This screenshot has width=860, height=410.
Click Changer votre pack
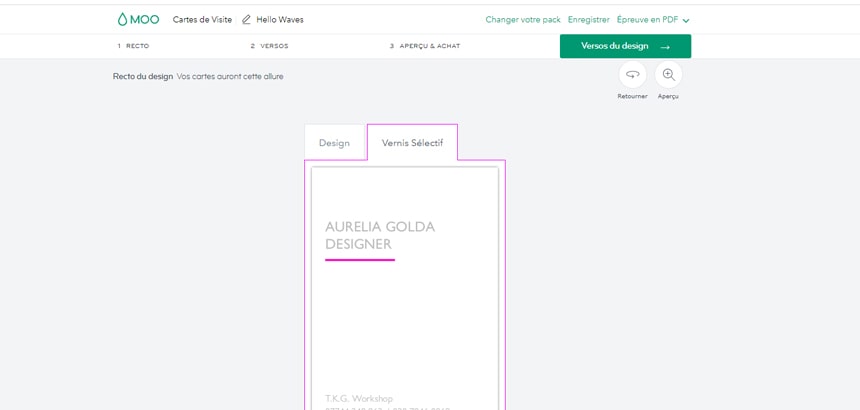(523, 20)
